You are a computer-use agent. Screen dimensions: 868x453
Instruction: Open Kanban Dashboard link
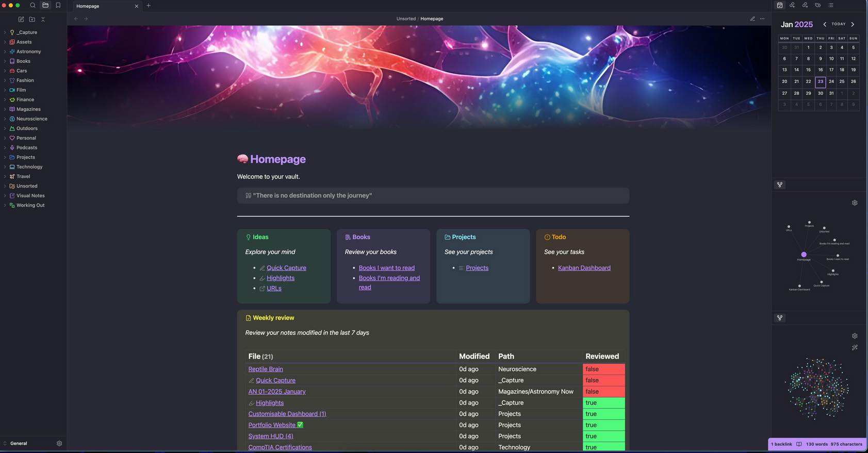(x=584, y=268)
